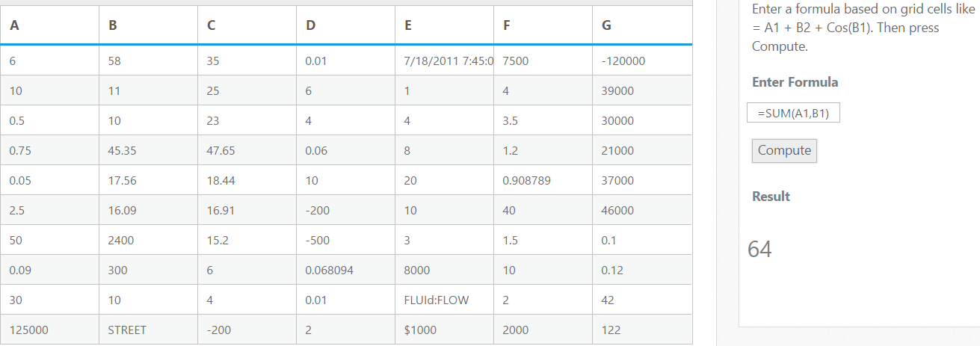Select the cell containing $1000

tap(444, 330)
